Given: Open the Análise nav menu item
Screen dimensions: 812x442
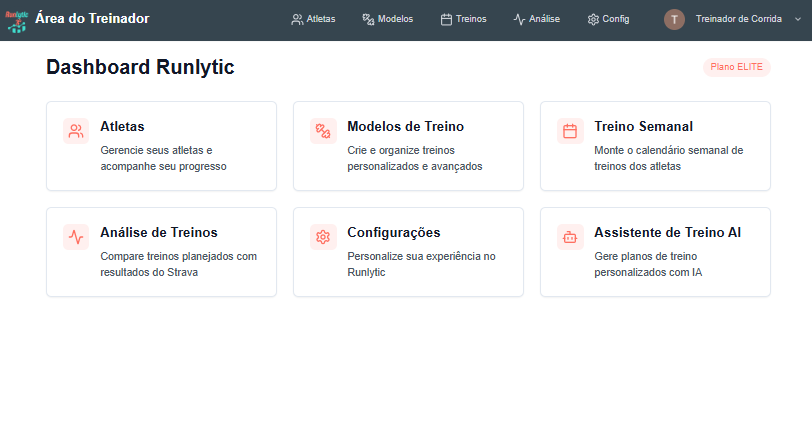Looking at the screenshot, I should [536, 19].
